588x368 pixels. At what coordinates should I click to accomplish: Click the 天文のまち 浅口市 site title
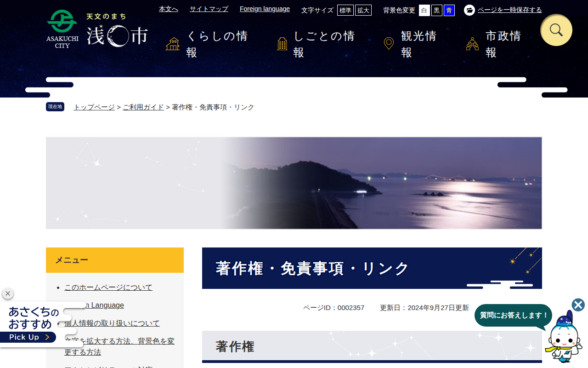(x=117, y=30)
